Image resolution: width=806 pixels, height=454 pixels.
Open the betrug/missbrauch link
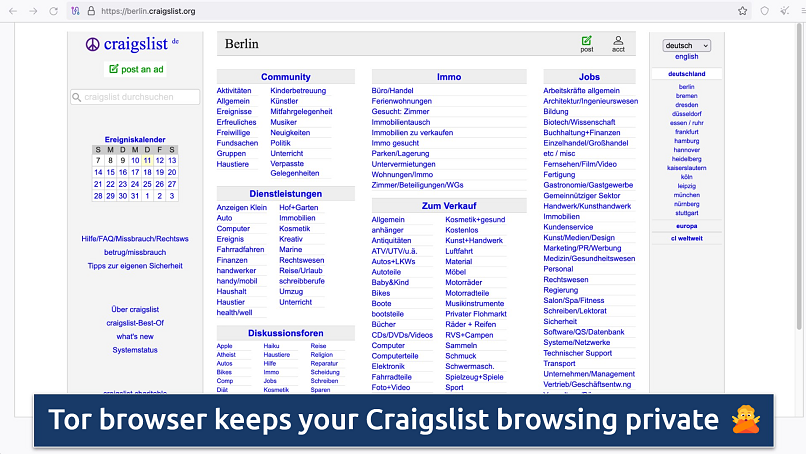[135, 252]
